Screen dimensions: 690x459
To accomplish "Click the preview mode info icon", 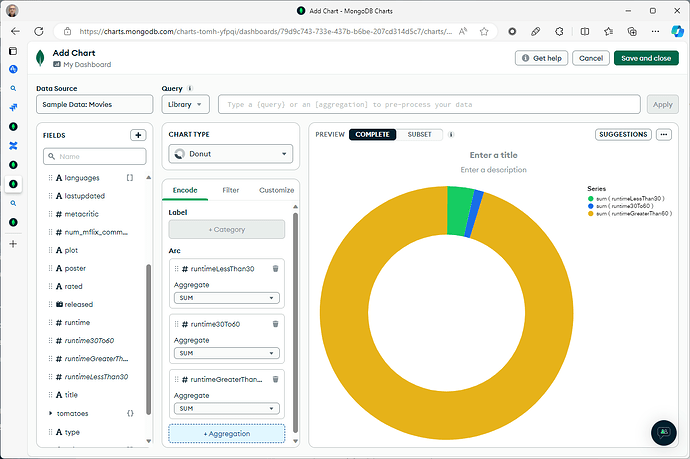I will [x=451, y=135].
